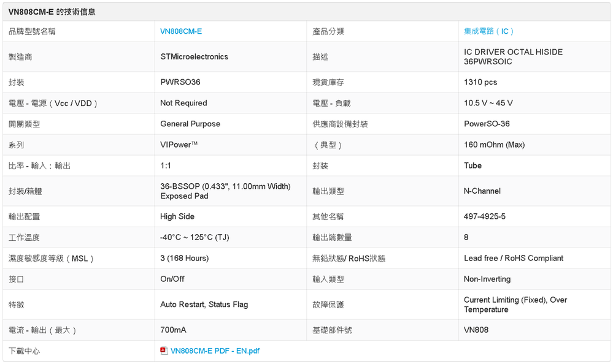Click the 基礎部件號 label

pyautogui.click(x=332, y=330)
